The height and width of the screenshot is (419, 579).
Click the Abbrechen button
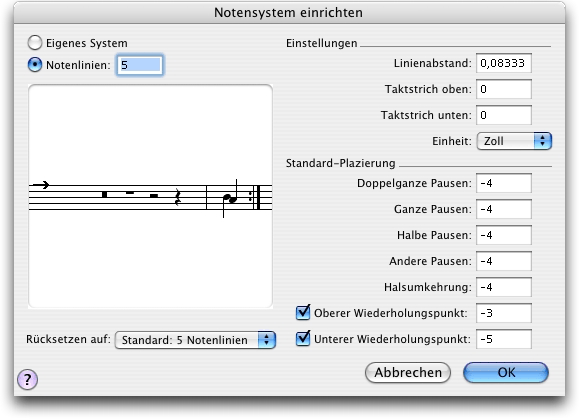(408, 372)
